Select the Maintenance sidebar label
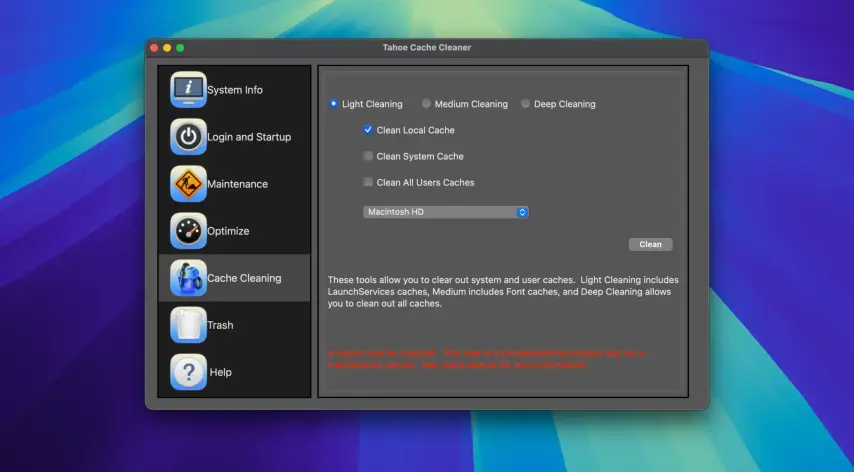854x472 pixels. click(237, 184)
